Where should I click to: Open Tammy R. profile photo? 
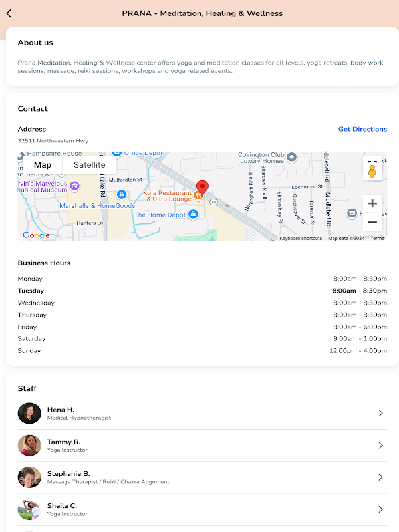click(x=29, y=445)
